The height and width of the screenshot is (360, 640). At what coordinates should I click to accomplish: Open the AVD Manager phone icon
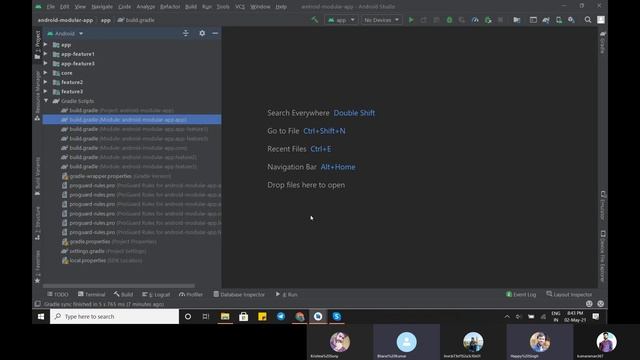(x=559, y=20)
